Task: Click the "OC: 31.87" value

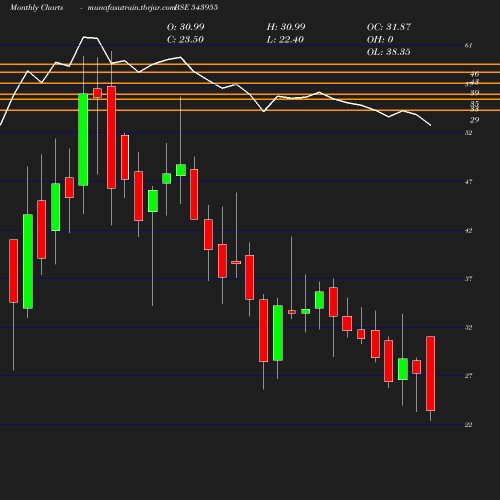Action: 389,27
